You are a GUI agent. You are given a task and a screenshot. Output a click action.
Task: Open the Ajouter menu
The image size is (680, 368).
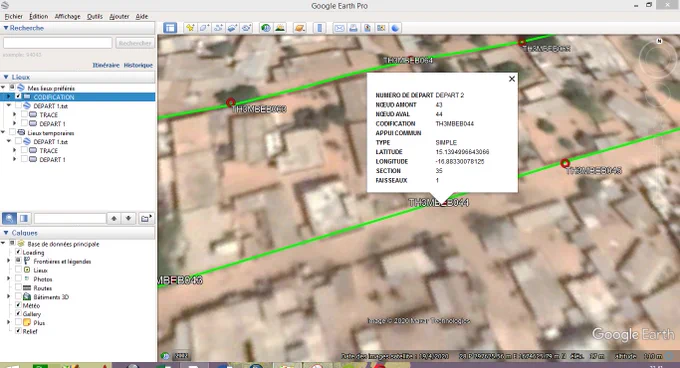pyautogui.click(x=119, y=16)
